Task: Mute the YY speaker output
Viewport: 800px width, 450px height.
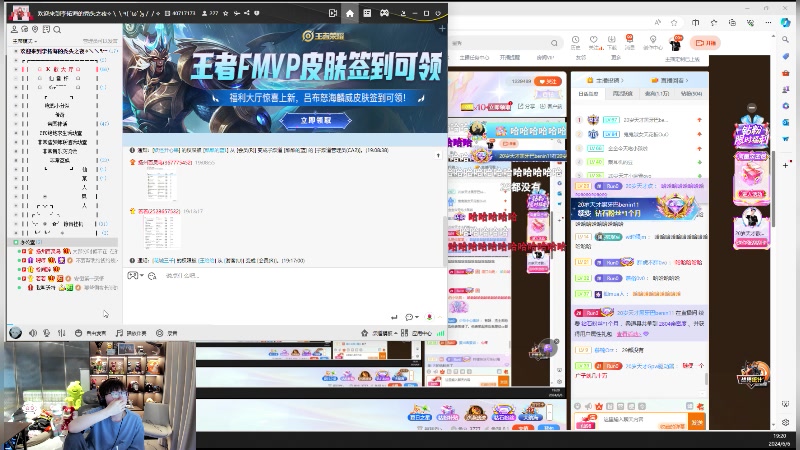Action: click(33, 333)
